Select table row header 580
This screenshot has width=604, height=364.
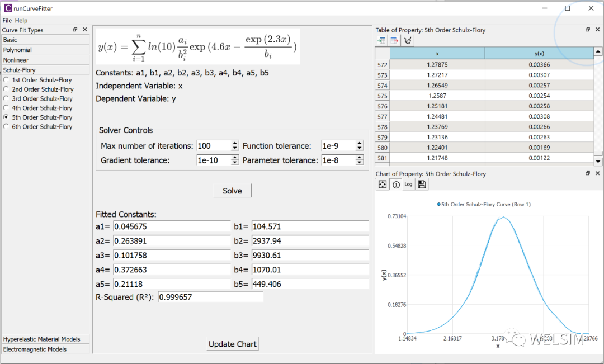[383, 148]
